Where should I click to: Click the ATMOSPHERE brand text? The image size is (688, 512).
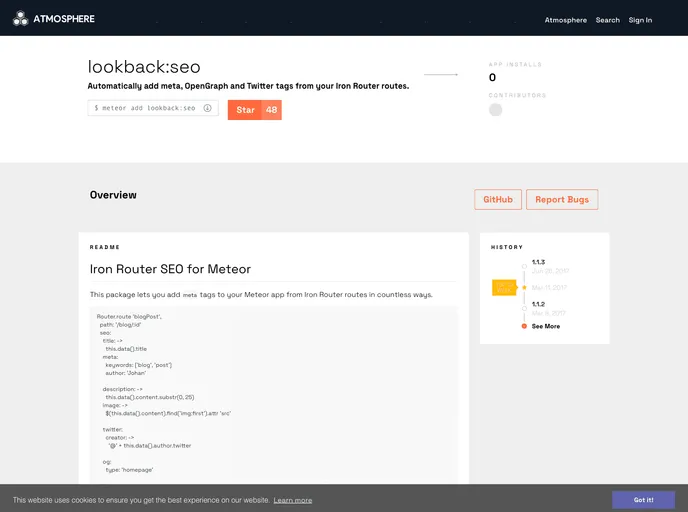[x=64, y=19]
